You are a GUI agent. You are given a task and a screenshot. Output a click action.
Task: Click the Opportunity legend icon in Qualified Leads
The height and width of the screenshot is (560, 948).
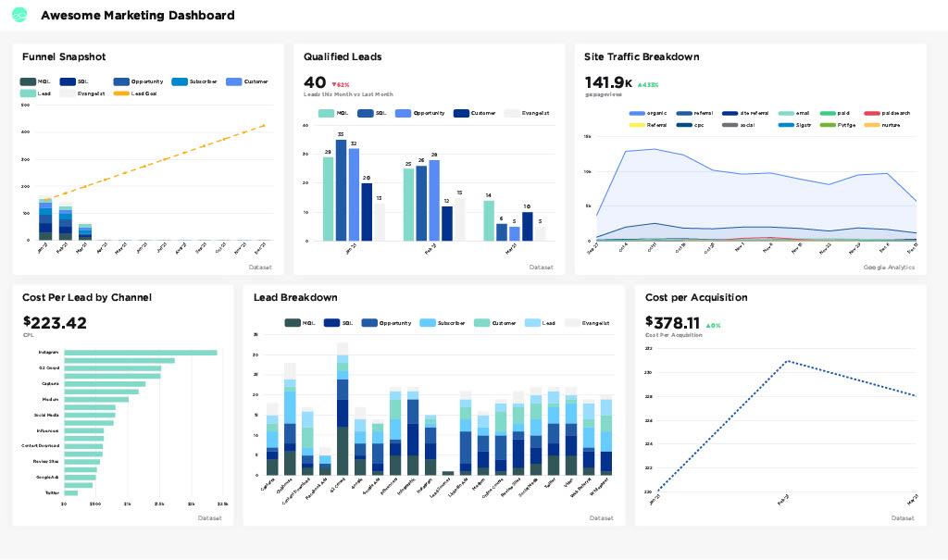(403, 113)
